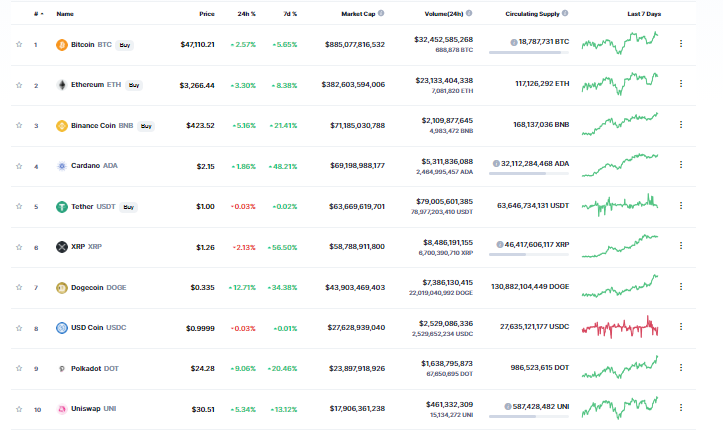Open XRP last 7 days sparkline chart
Viewport: 723px width, 434px height.
click(620, 246)
